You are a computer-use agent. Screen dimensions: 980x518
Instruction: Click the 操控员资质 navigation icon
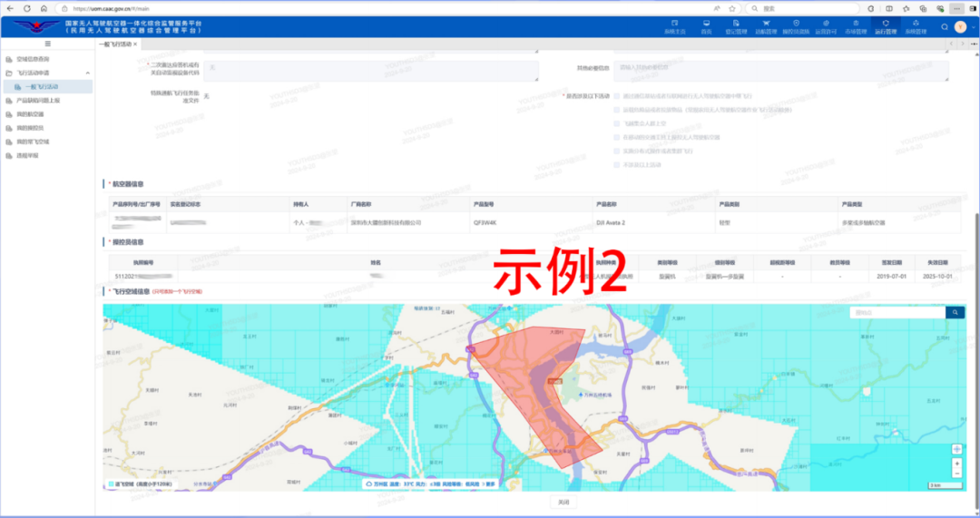(796, 26)
